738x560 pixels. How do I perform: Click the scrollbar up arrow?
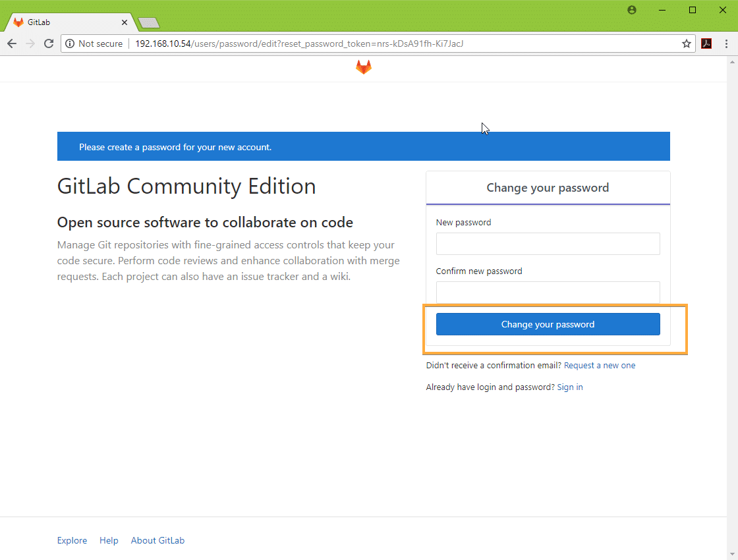(732, 62)
